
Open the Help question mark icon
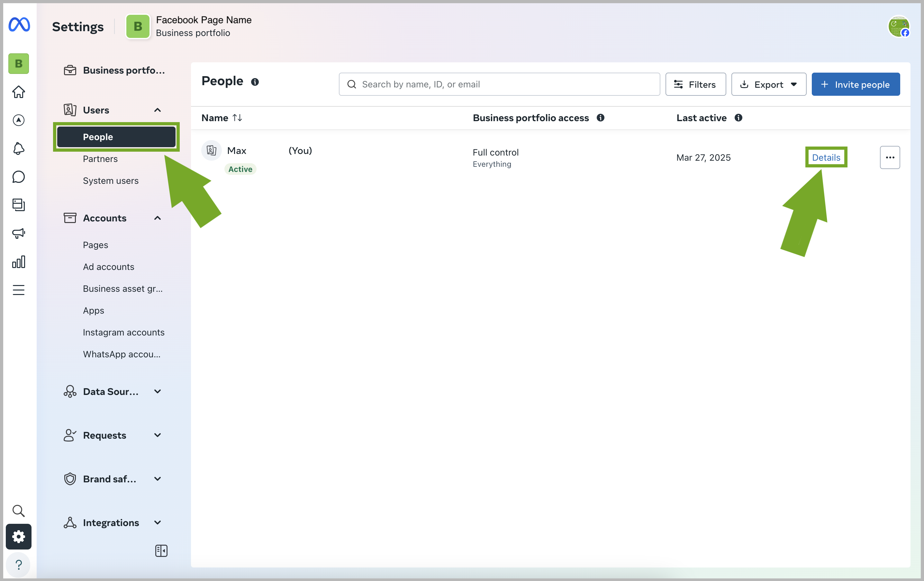pyautogui.click(x=18, y=565)
